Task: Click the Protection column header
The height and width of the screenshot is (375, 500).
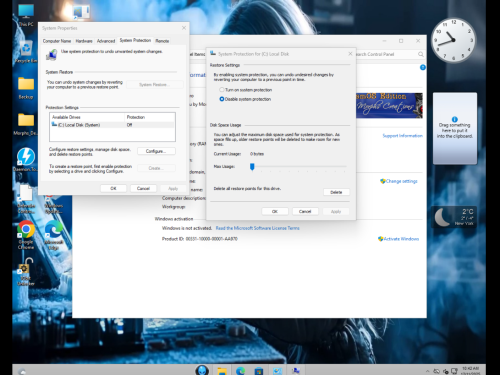Action: [149, 117]
